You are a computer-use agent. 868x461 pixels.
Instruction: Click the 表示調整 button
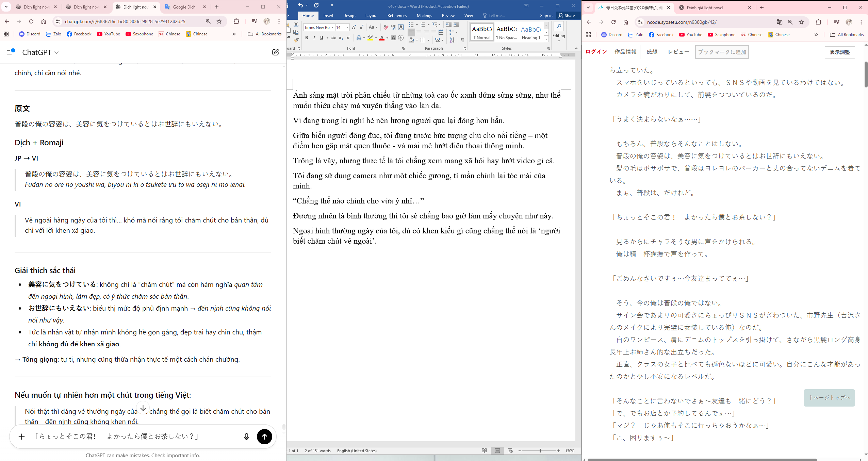(x=839, y=52)
